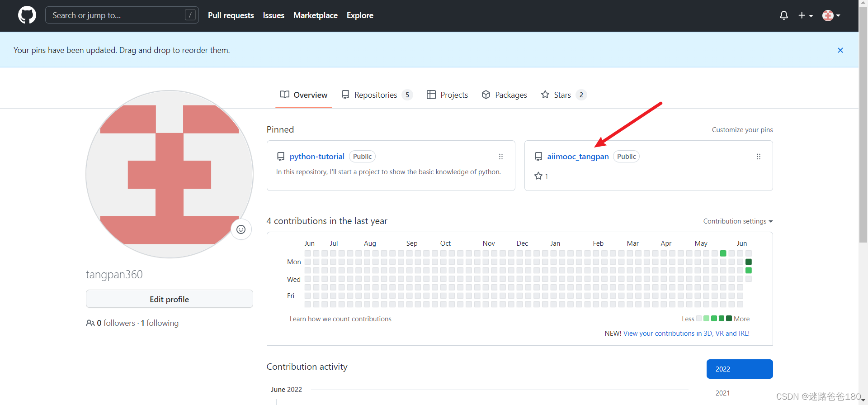Dismiss the pins updated banner
Image resolution: width=868 pixels, height=405 pixels.
840,50
